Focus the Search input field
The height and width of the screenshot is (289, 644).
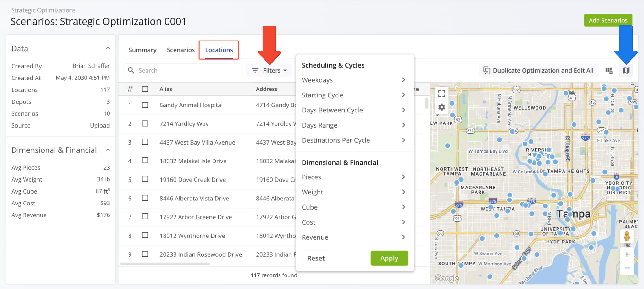(x=187, y=70)
